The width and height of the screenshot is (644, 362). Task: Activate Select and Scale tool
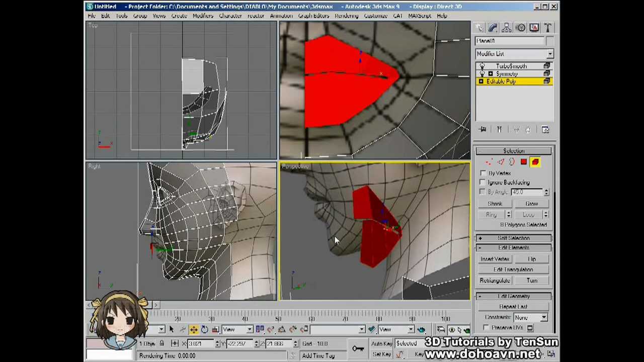216,329
